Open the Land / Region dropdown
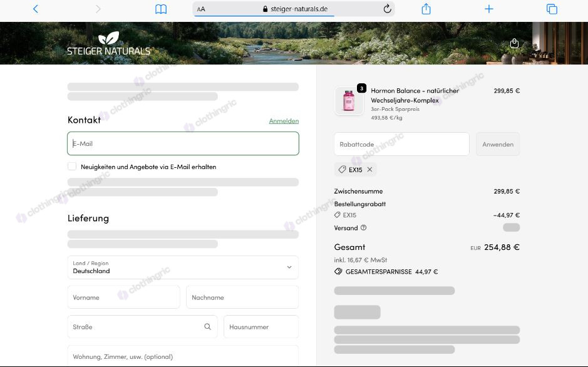The image size is (588, 367). tap(183, 267)
